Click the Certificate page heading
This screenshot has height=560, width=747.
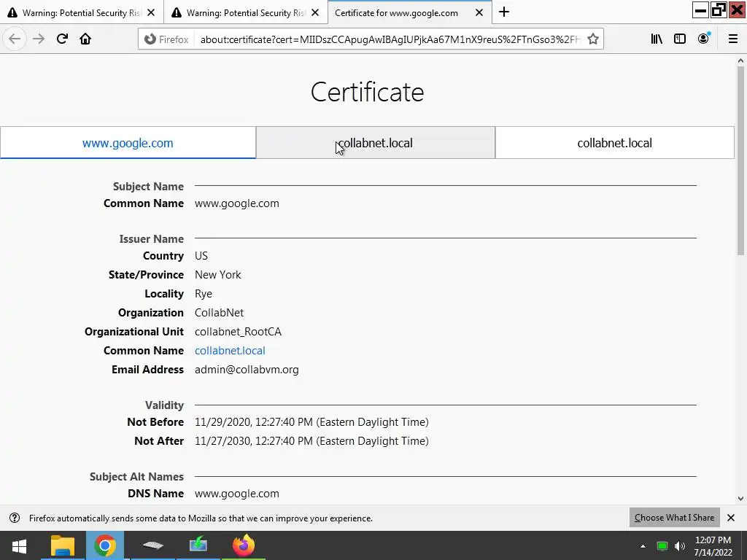coord(368,92)
